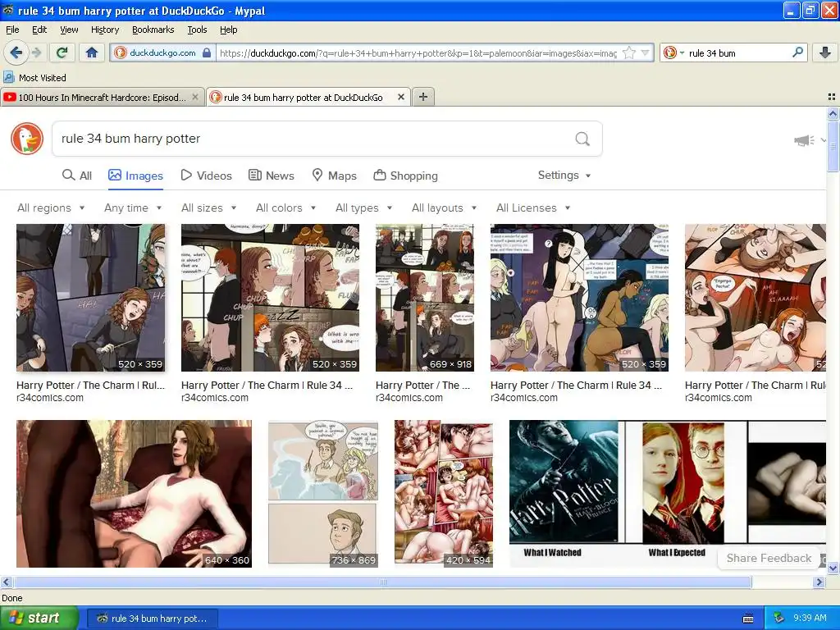Close the DuckDuckGo tab

click(400, 97)
